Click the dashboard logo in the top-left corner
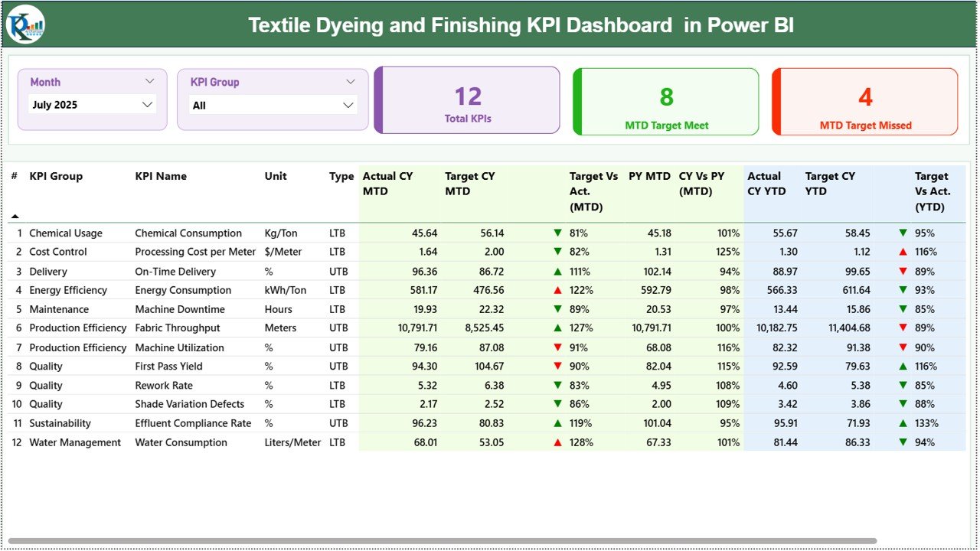The width and height of the screenshot is (980, 551). tap(25, 24)
